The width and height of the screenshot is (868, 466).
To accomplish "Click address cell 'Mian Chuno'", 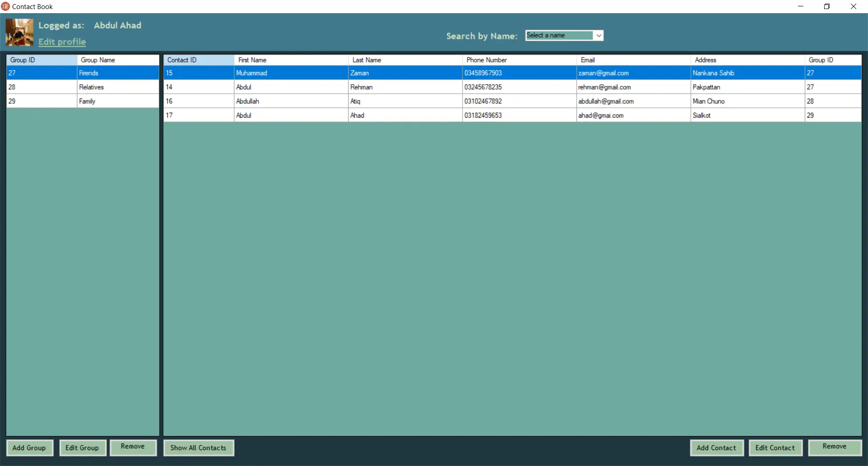I will pos(748,101).
